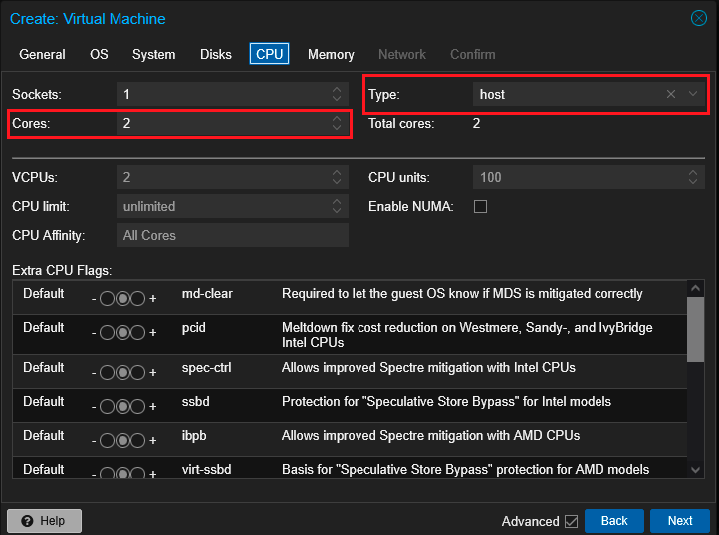Decrease Cores value with down spinner arrow
Image resolution: width=719 pixels, height=535 pixels.
pos(338,128)
